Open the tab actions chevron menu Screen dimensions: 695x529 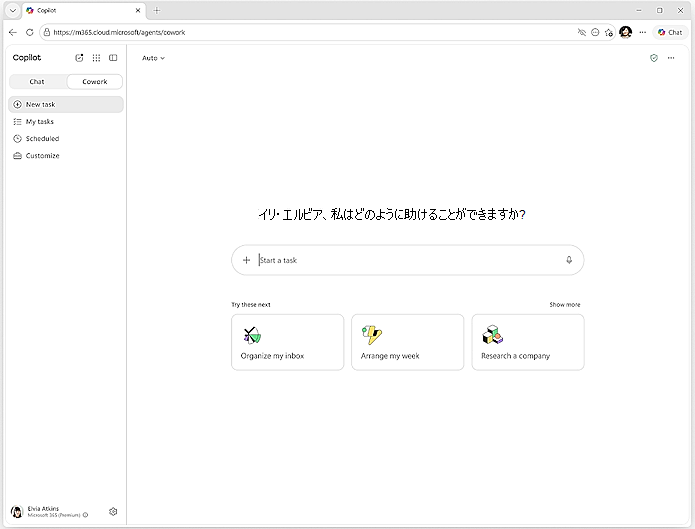coord(13,11)
